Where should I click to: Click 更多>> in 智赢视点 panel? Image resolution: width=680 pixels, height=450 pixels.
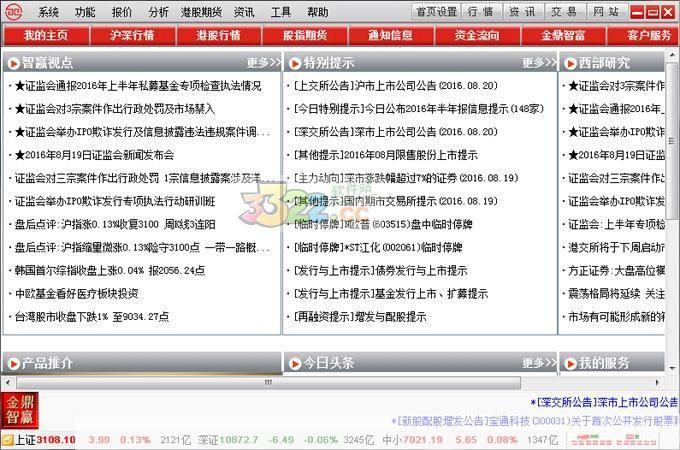(x=263, y=63)
